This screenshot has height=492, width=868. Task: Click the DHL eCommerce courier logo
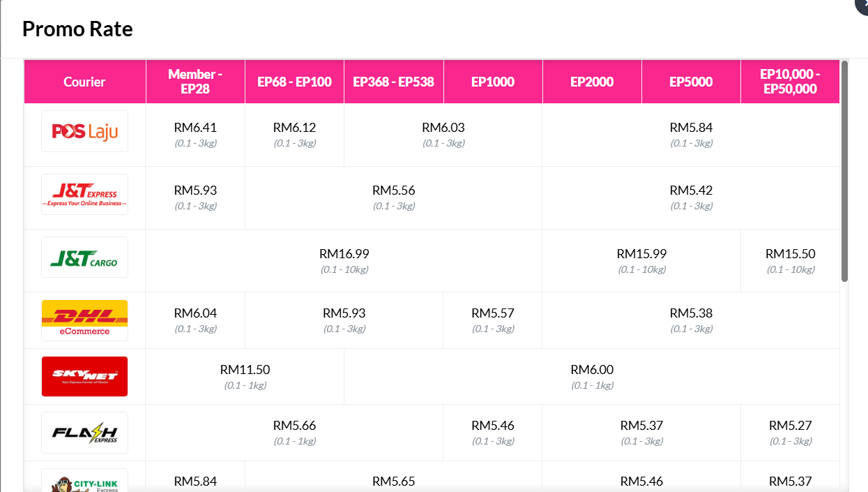pos(84,320)
